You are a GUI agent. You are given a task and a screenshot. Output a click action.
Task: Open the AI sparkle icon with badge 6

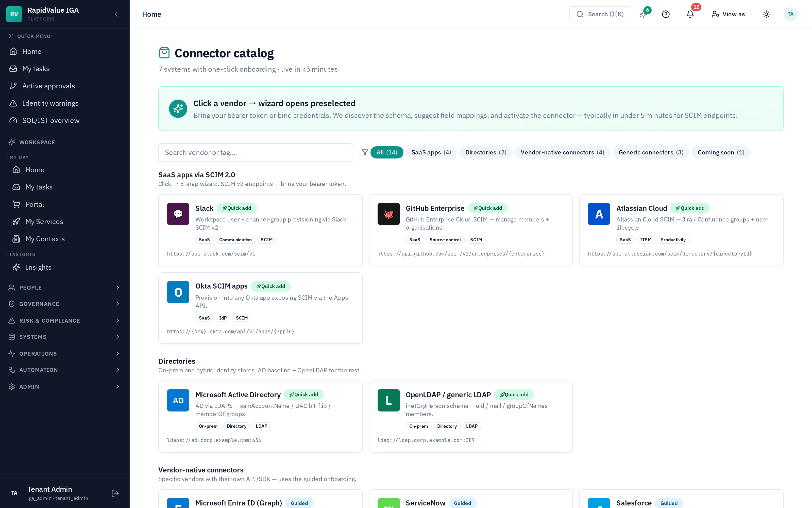643,14
